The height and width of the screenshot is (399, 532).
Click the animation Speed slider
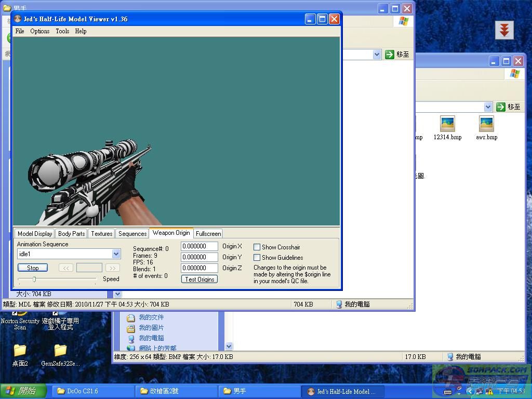pyautogui.click(x=35, y=280)
